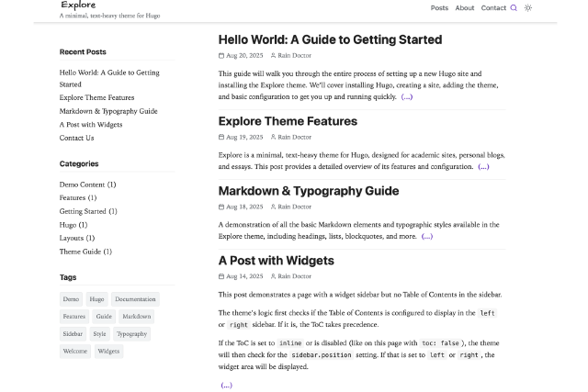Open A Post with Widgets heading
The height and width of the screenshot is (392, 588).
coord(276,261)
